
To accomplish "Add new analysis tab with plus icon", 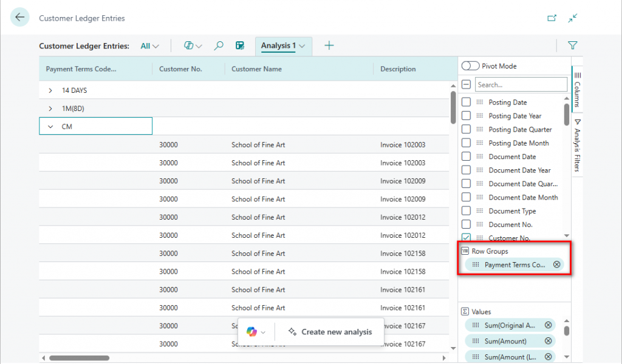I will click(x=329, y=45).
